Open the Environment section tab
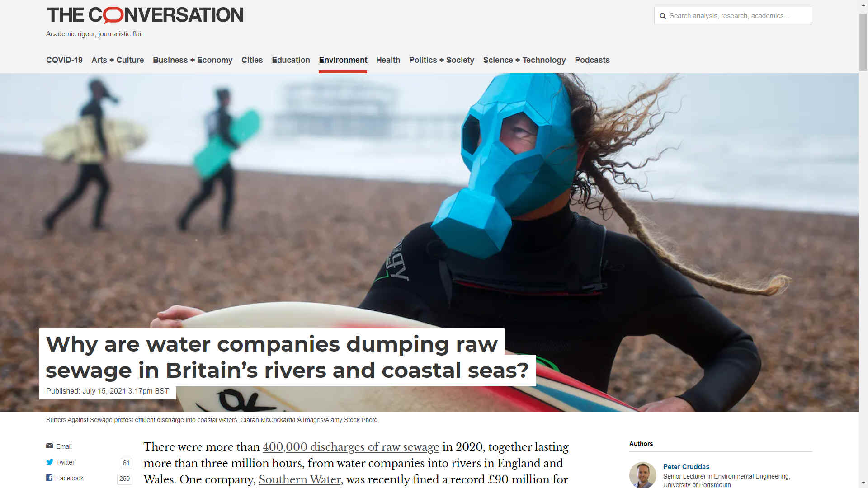868x488 pixels. point(343,60)
